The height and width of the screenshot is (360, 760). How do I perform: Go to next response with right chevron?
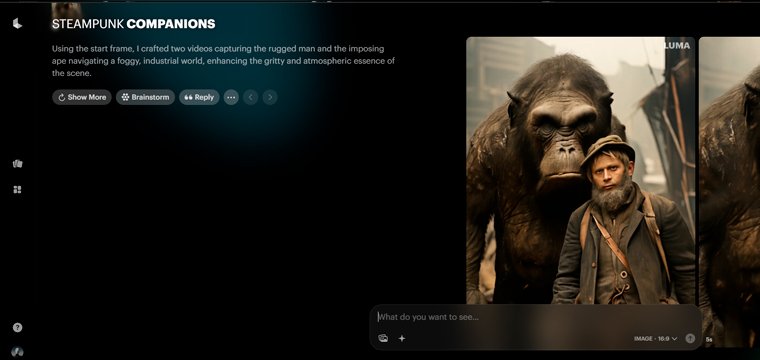point(270,97)
